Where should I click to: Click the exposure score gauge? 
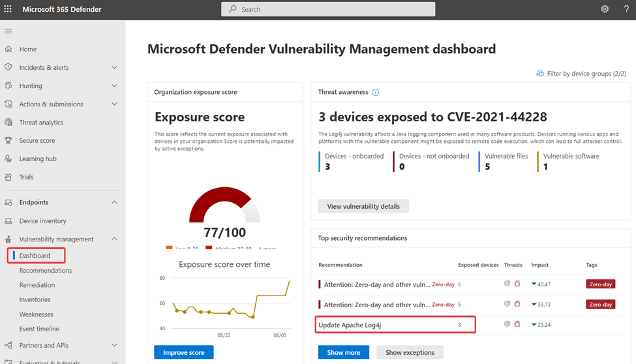tap(224, 205)
